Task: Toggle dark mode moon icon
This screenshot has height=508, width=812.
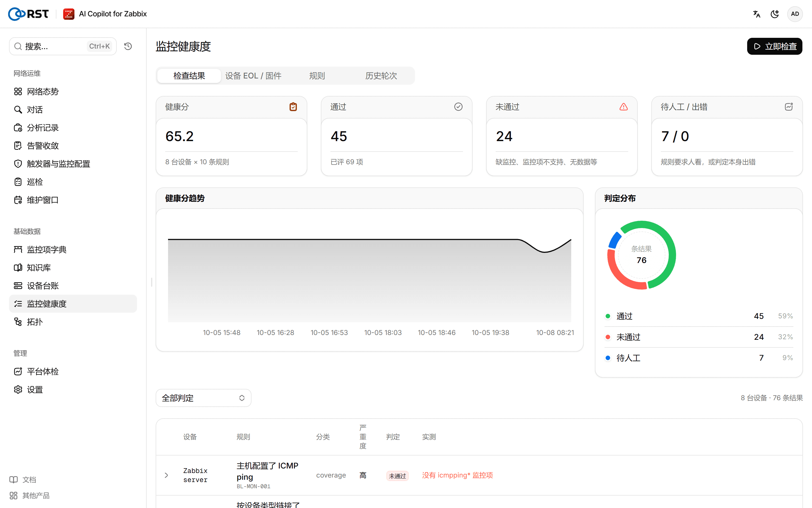Action: (x=775, y=14)
